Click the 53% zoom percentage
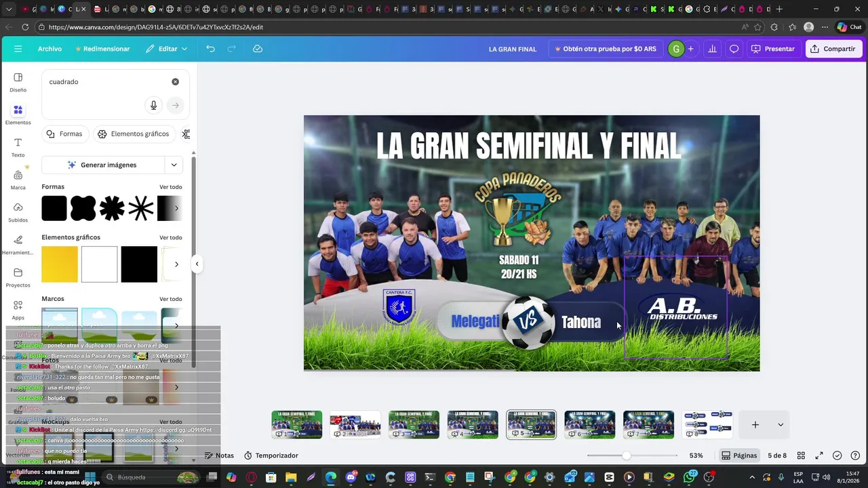868x488 pixels. [x=696, y=455]
